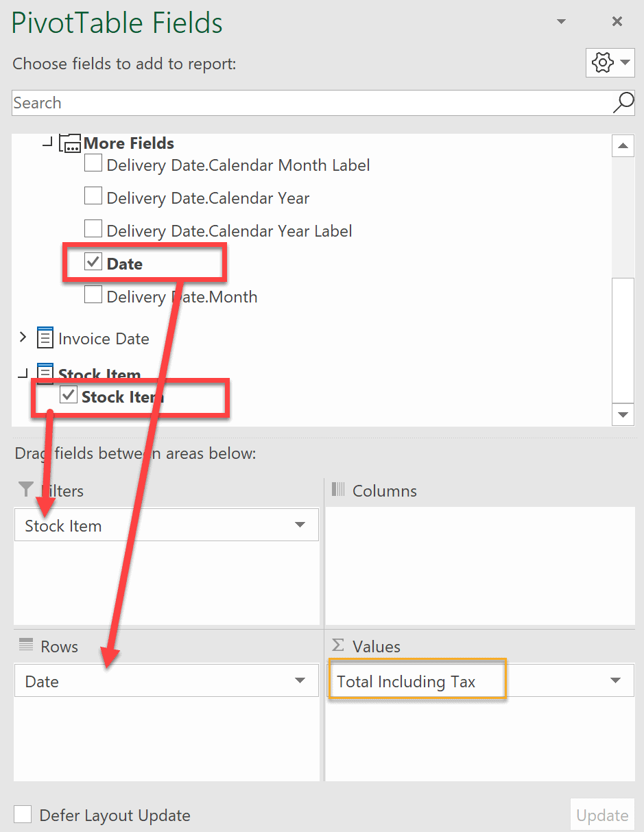
Task: Click the field search input box
Action: click(309, 103)
